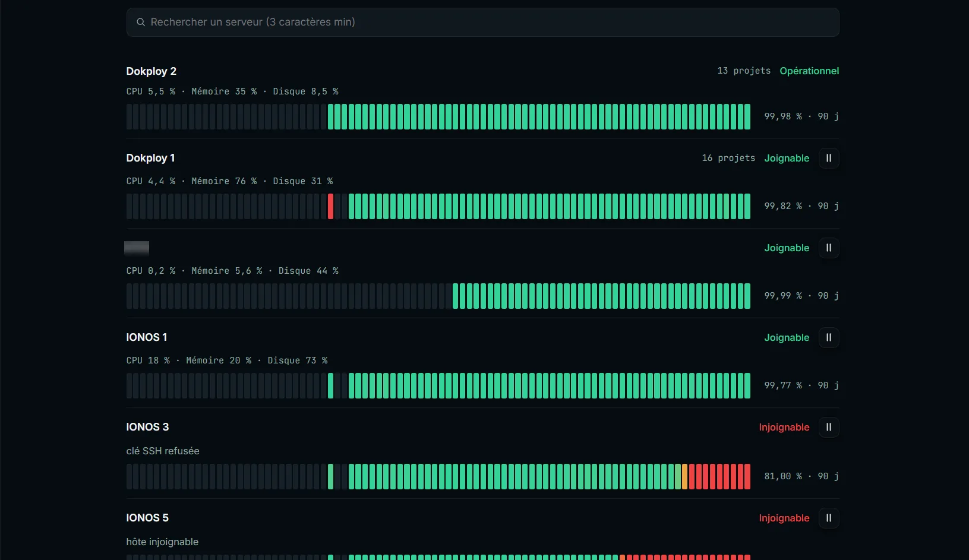The image size is (969, 560).
Task: Click the CPU 5,5 % stats line
Action: pos(232,91)
